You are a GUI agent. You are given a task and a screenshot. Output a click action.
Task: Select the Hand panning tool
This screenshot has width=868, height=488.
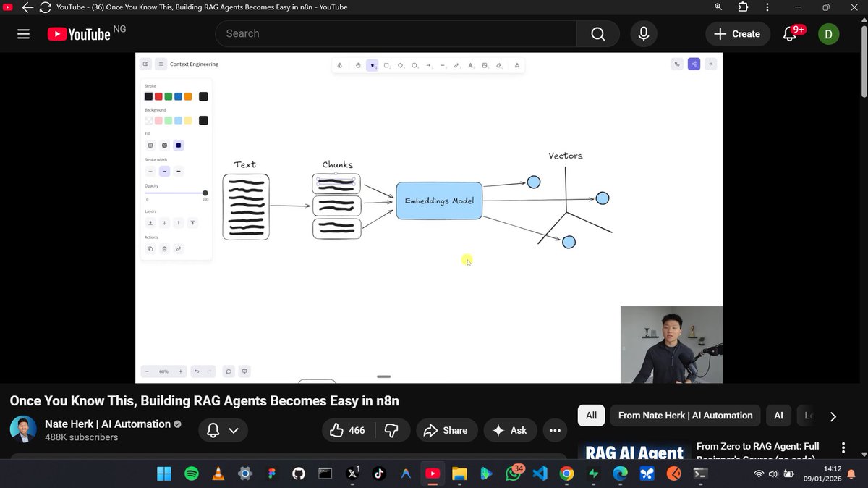357,65
